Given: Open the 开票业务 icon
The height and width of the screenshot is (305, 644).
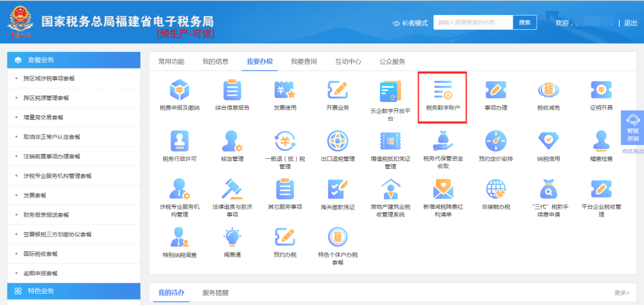Looking at the screenshot, I should (x=337, y=90).
